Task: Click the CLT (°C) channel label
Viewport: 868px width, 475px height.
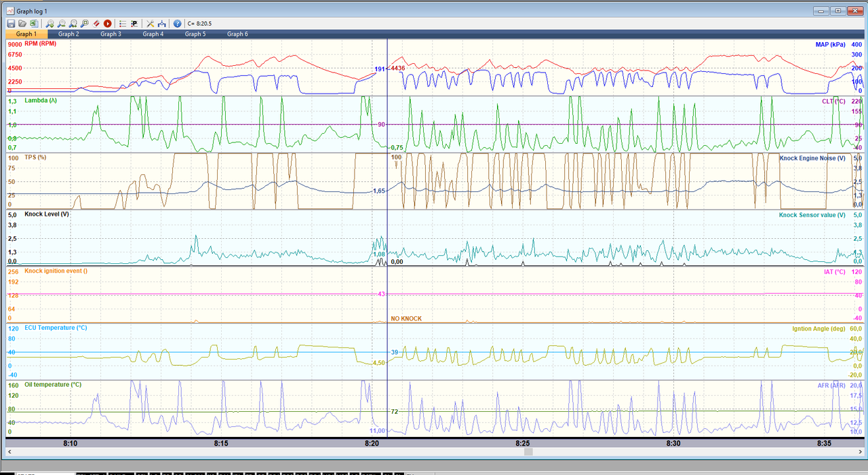Action: [833, 100]
